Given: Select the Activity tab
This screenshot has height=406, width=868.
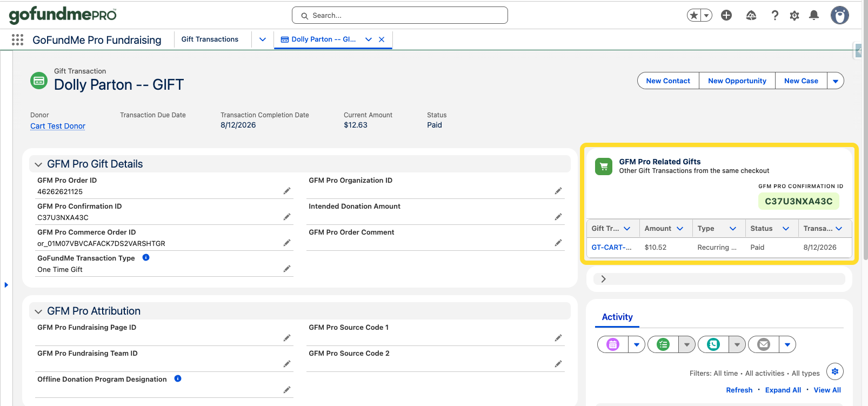Looking at the screenshot, I should 617,317.
